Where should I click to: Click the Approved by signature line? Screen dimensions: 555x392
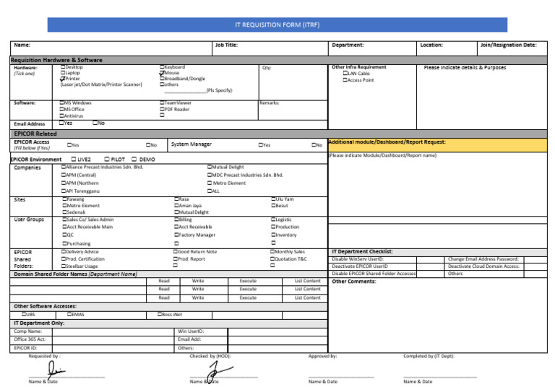(341, 377)
